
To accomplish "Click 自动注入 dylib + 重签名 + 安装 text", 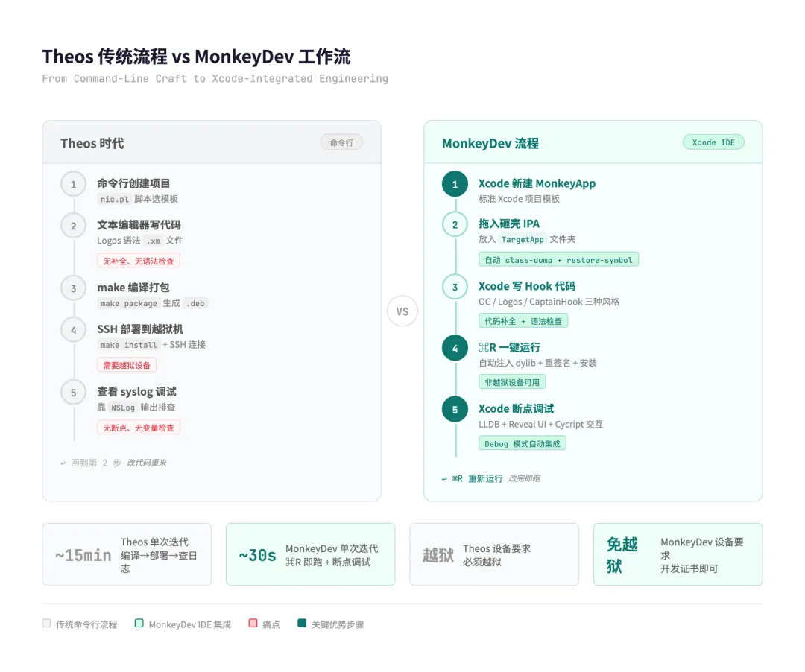I will pos(537,363).
